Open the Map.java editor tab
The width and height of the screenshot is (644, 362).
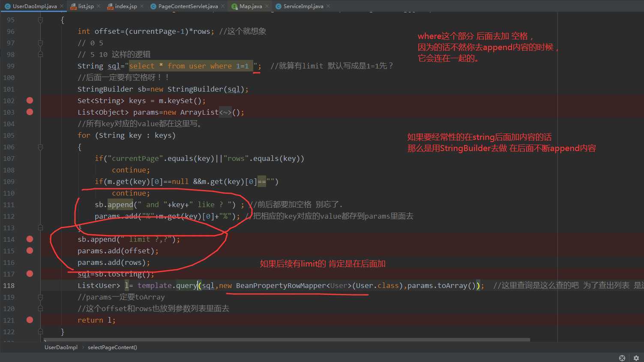click(251, 6)
